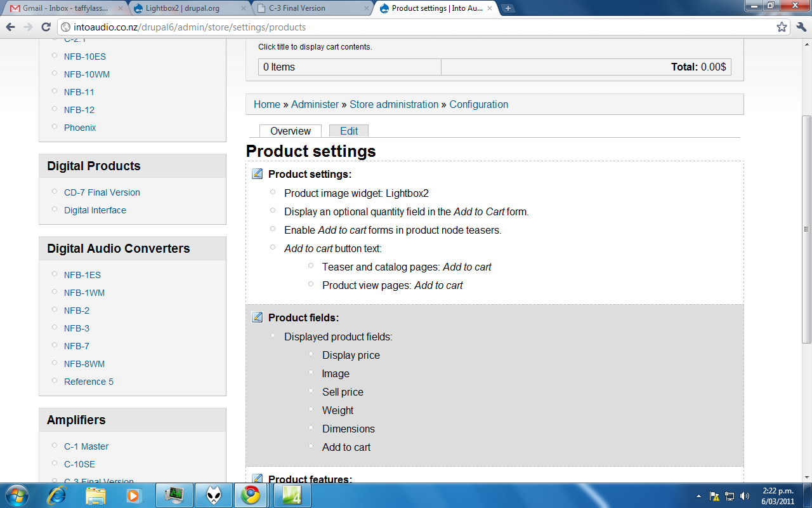Open the Phoenix product link
The image size is (812, 508).
80,128
